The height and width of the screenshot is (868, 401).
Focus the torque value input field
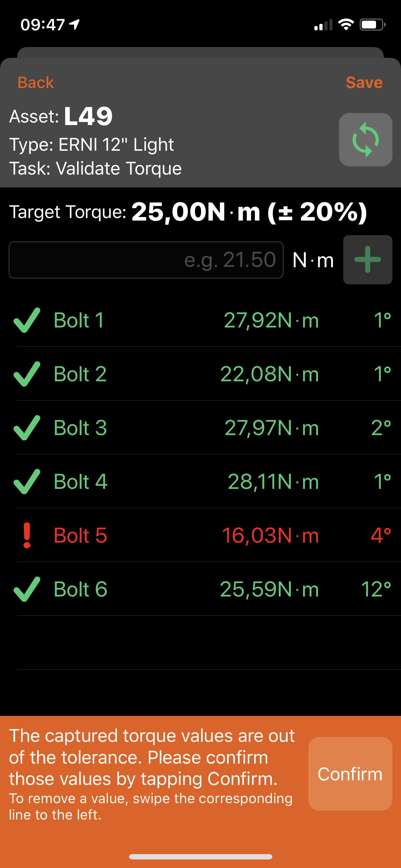pos(146,260)
